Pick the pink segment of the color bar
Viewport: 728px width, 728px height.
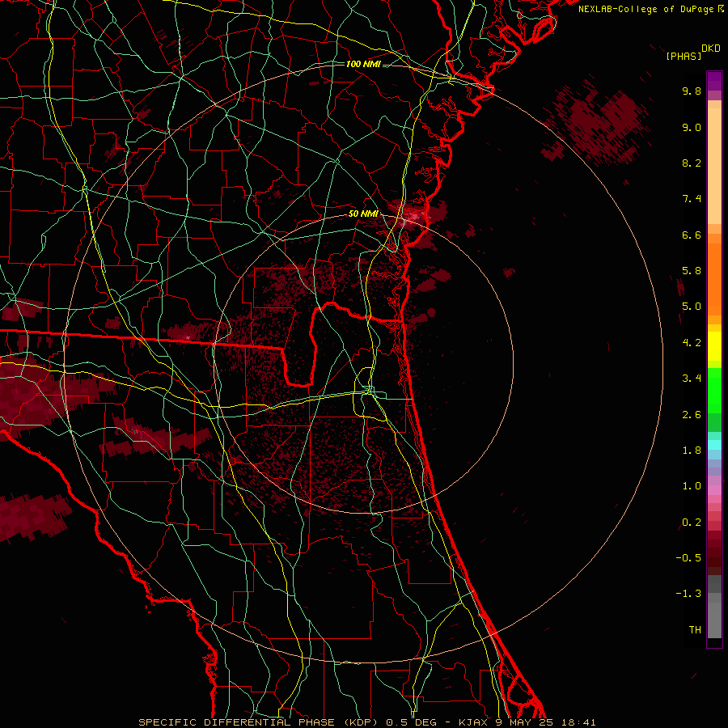[x=714, y=490]
